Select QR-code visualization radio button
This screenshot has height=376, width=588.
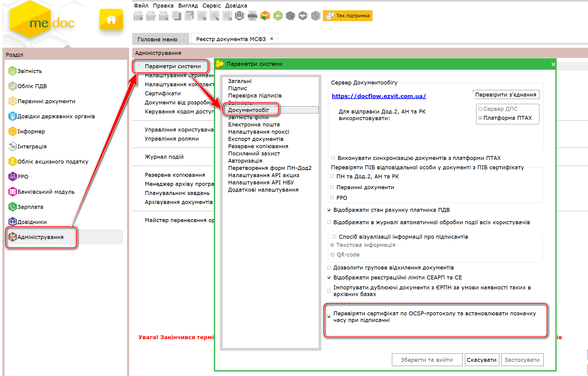332,255
